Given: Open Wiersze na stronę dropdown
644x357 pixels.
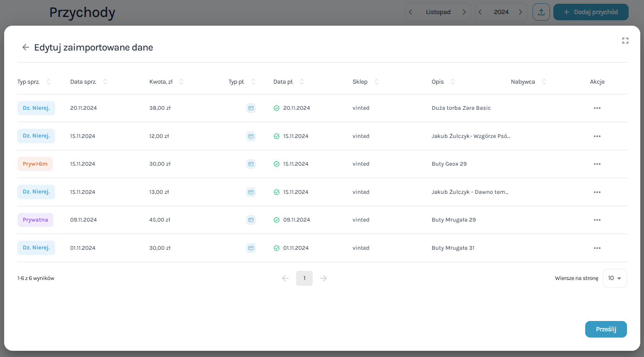Looking at the screenshot, I should 615,278.
